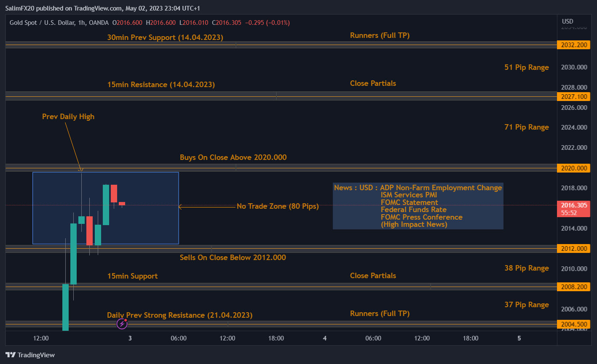597x364 pixels.
Task: Click the 2008.200 price level label
Action: [573, 287]
